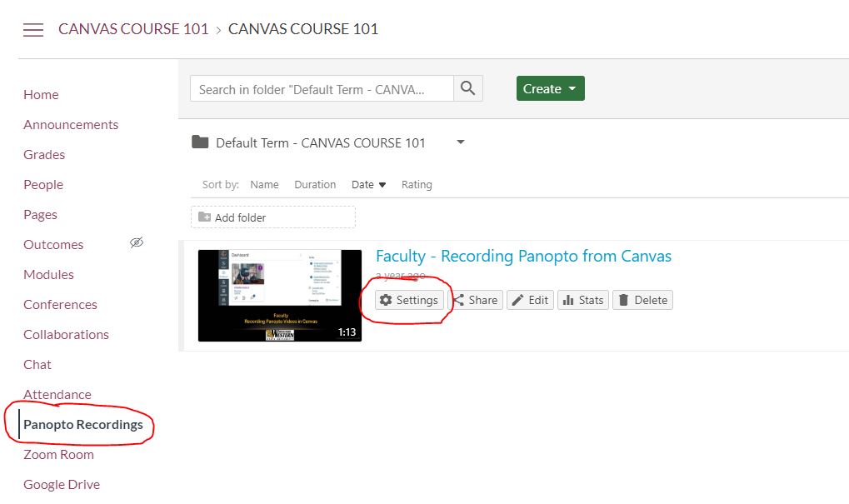The image size is (849, 504).
Task: Open Zoom Room in course menu
Action: coord(58,455)
